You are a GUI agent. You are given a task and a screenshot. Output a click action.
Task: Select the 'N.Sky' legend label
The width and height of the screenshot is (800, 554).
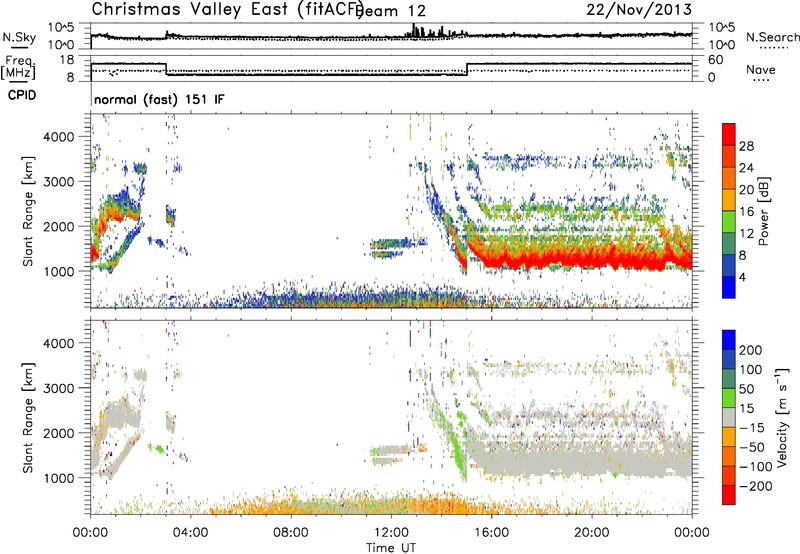point(19,37)
